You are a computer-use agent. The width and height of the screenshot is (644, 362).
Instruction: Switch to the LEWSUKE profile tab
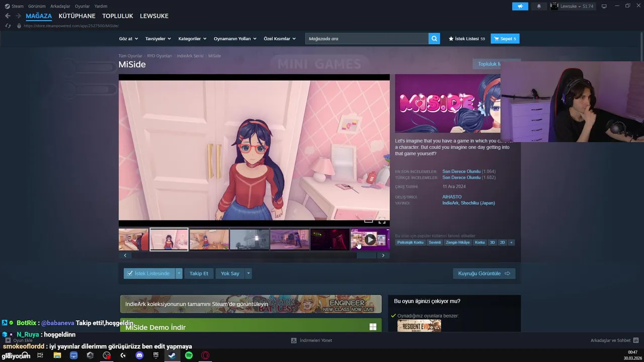coord(154,16)
